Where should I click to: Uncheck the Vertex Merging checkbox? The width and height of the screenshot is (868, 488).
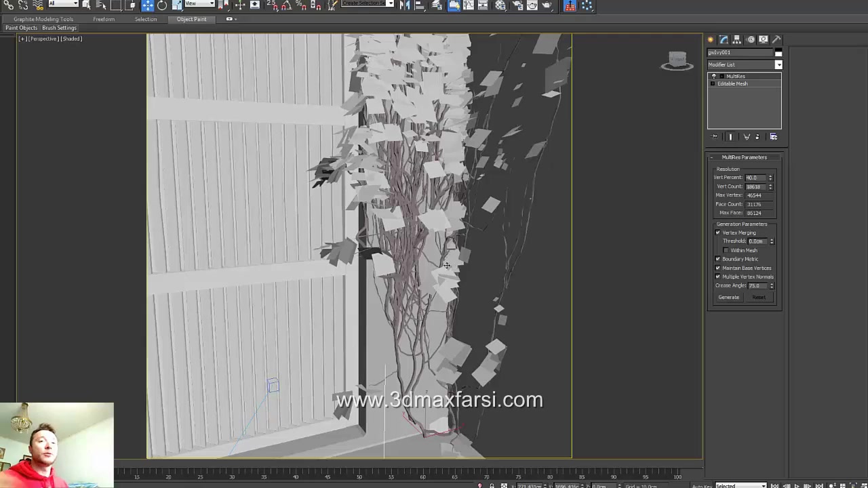point(717,232)
